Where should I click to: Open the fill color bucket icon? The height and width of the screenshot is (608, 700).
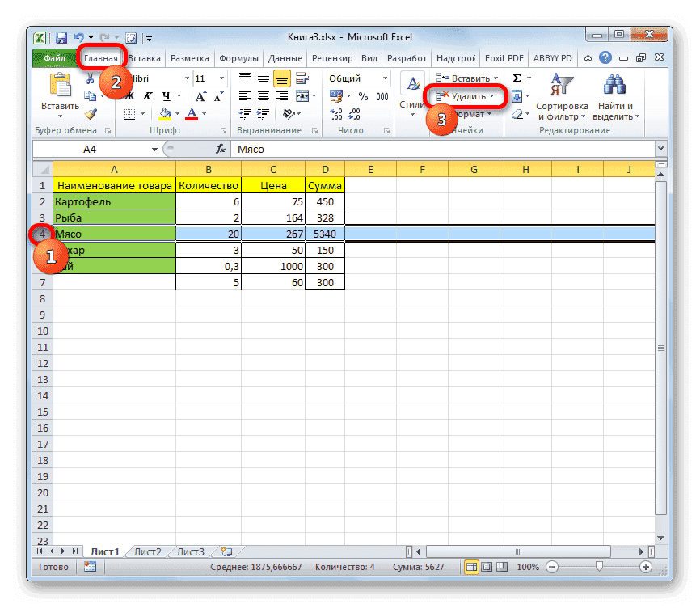(167, 113)
